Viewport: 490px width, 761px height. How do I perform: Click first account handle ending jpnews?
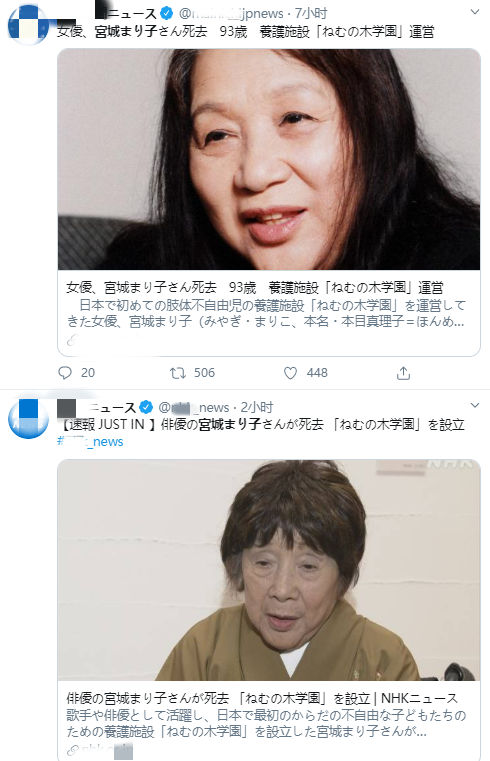[231, 13]
